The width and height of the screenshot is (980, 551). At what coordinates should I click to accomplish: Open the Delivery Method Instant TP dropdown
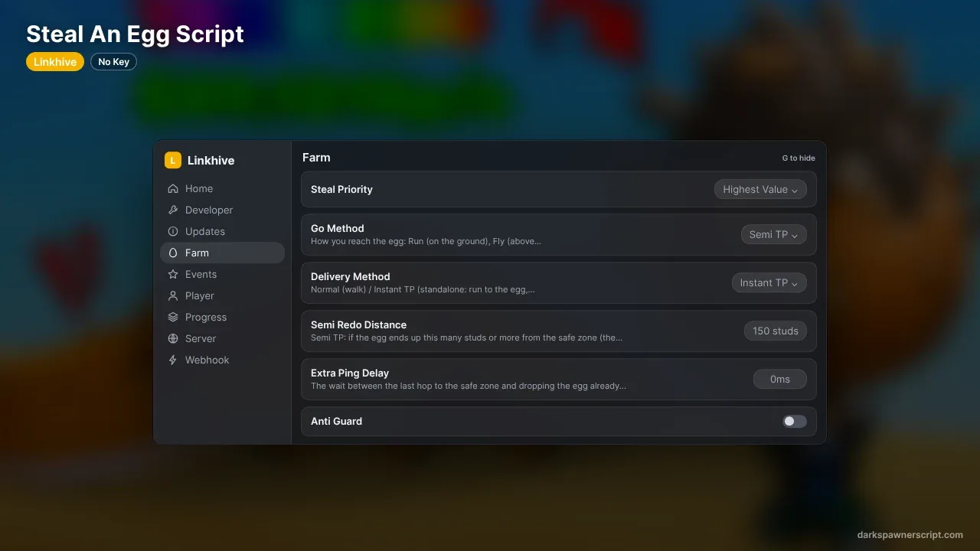[x=769, y=282]
